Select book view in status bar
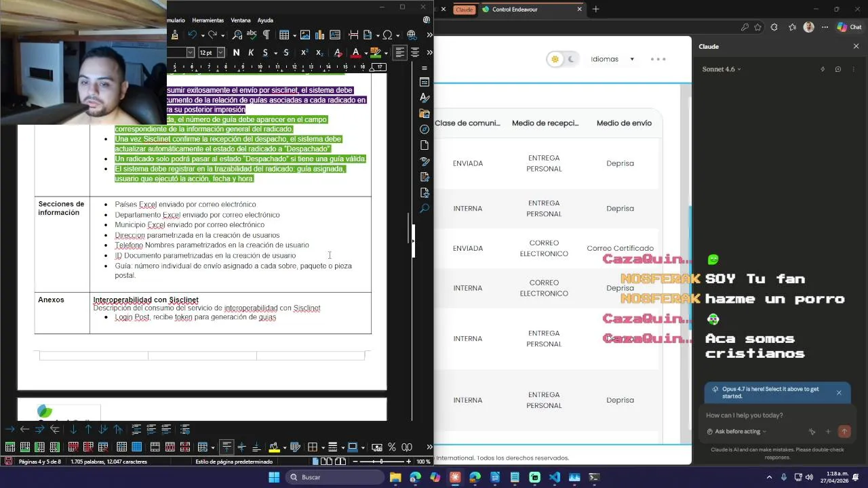Image resolution: width=868 pixels, height=488 pixels. [x=339, y=462]
